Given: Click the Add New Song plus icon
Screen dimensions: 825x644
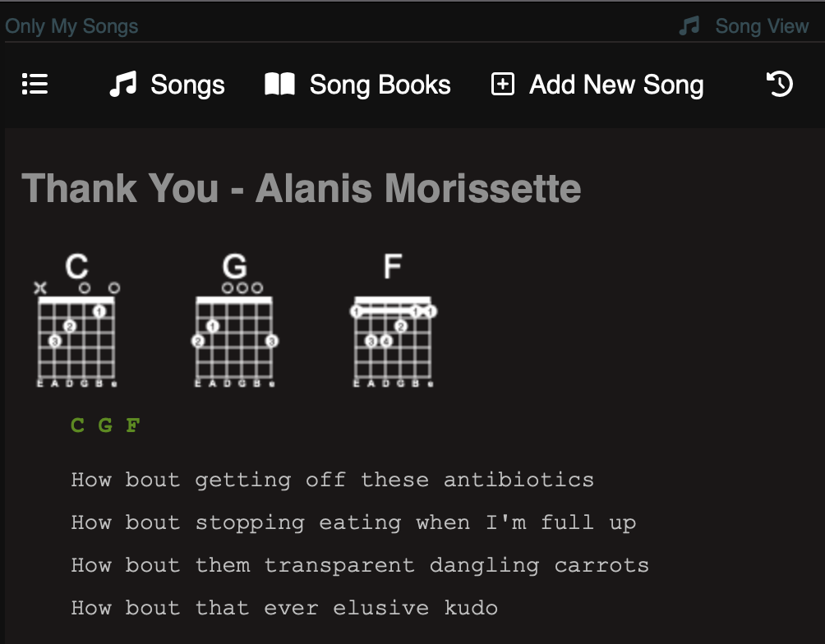Looking at the screenshot, I should coord(502,85).
